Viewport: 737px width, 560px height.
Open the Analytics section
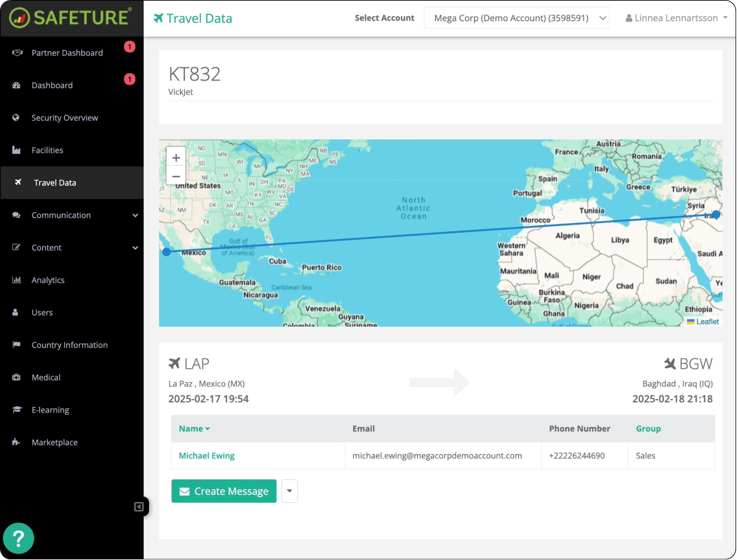48,280
